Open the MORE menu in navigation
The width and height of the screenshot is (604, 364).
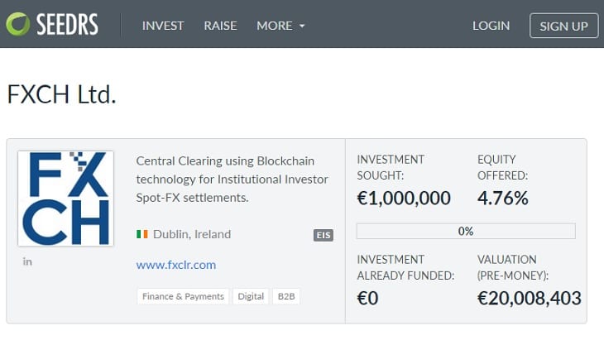coord(280,26)
